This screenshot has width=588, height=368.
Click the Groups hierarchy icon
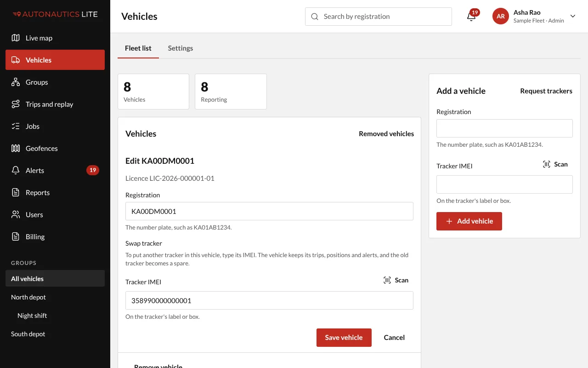click(16, 82)
